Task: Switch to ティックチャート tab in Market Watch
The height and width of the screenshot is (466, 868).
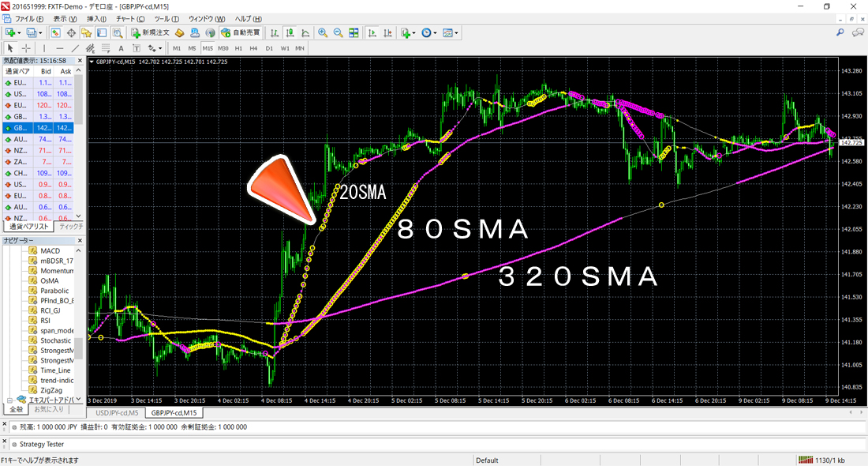Action: (x=70, y=227)
